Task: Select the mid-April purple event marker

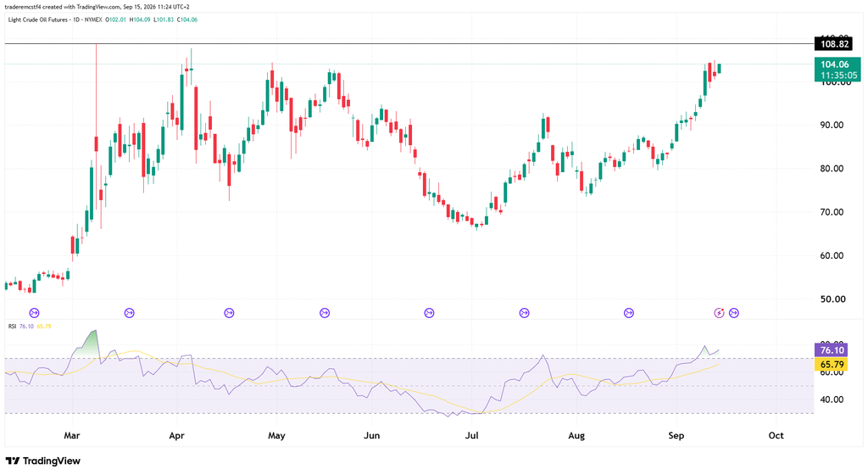Action: coord(229,313)
